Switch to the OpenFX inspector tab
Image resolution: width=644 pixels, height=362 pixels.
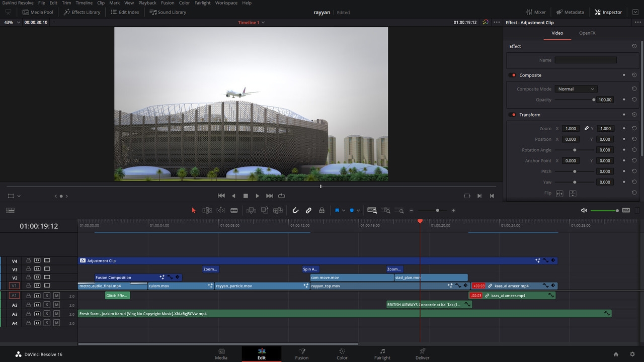point(587,33)
